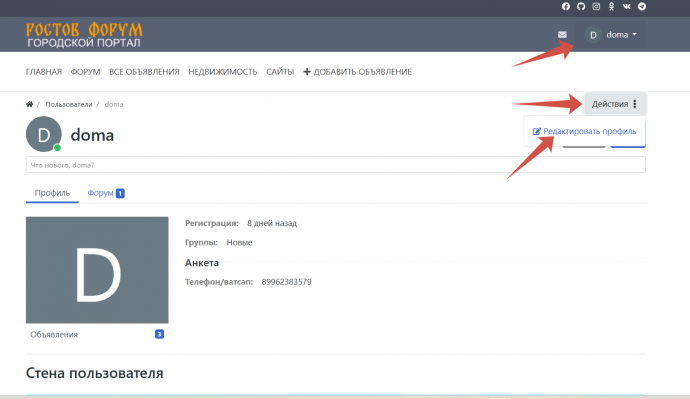Open the VK social icon
This screenshot has height=399, width=690.
point(627,7)
